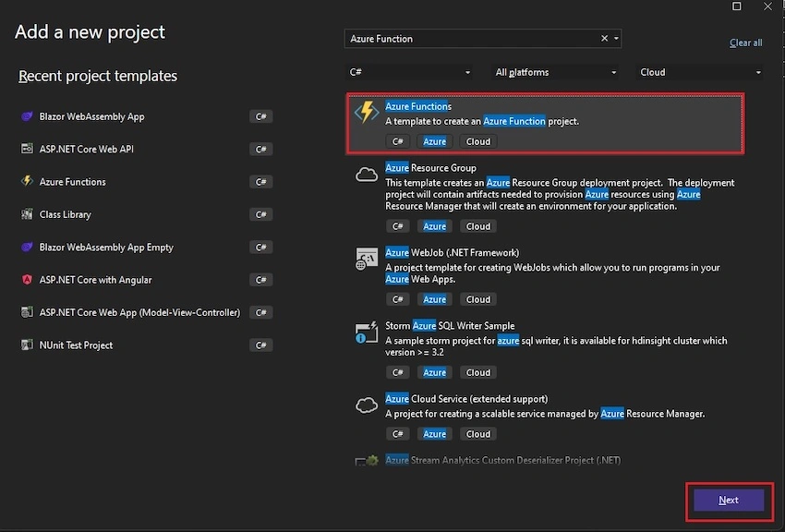Image resolution: width=785 pixels, height=532 pixels.
Task: Choose recent template Azure Functions
Action: [73, 182]
